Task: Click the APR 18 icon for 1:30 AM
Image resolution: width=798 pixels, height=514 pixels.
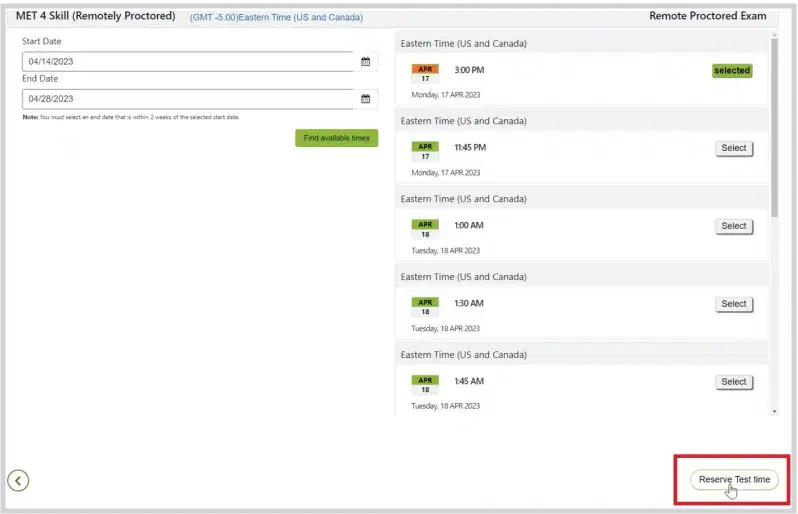Action: 425,306
